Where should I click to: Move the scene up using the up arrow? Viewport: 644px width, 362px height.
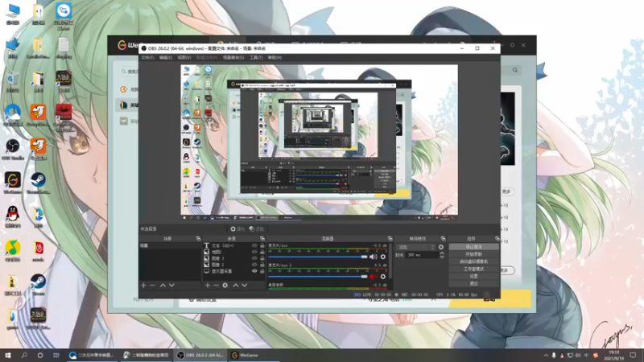[163, 286]
